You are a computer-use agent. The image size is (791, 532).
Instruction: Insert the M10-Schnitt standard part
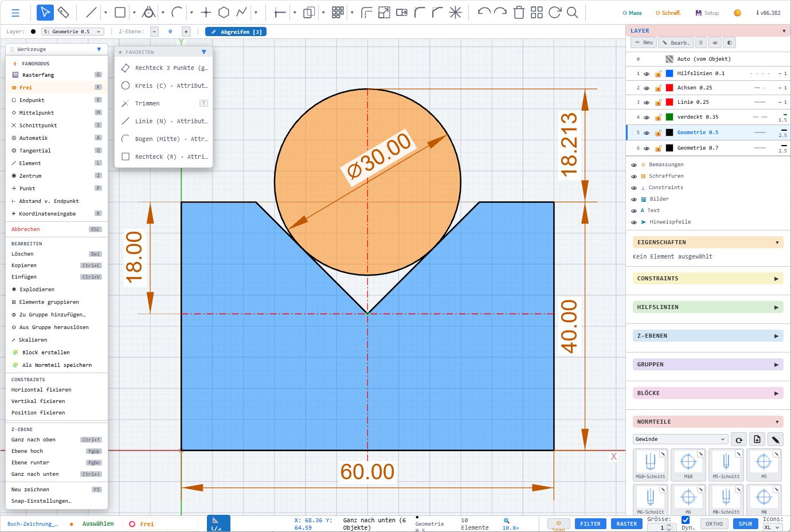pos(651,465)
